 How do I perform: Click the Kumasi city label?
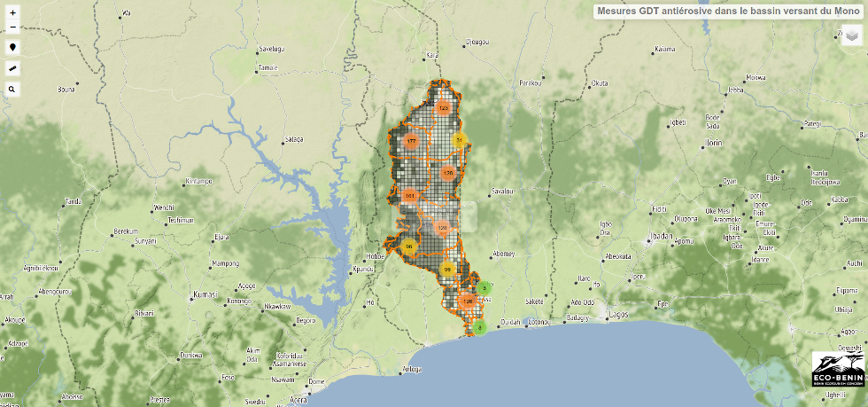coord(205,294)
